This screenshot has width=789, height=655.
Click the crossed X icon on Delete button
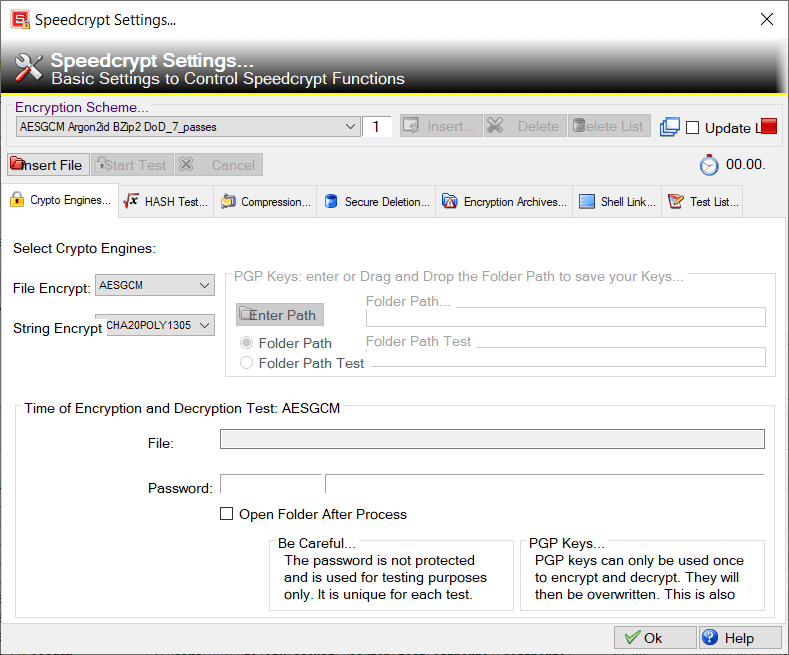(495, 126)
